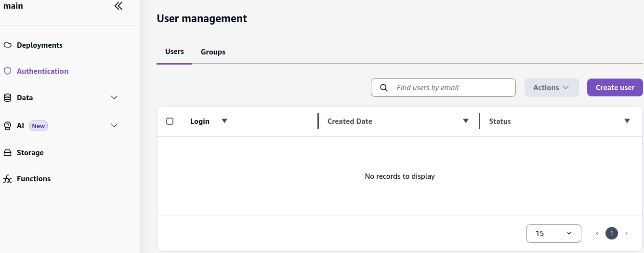The width and height of the screenshot is (644, 253).
Task: Click the main branch name
Action: point(13,6)
